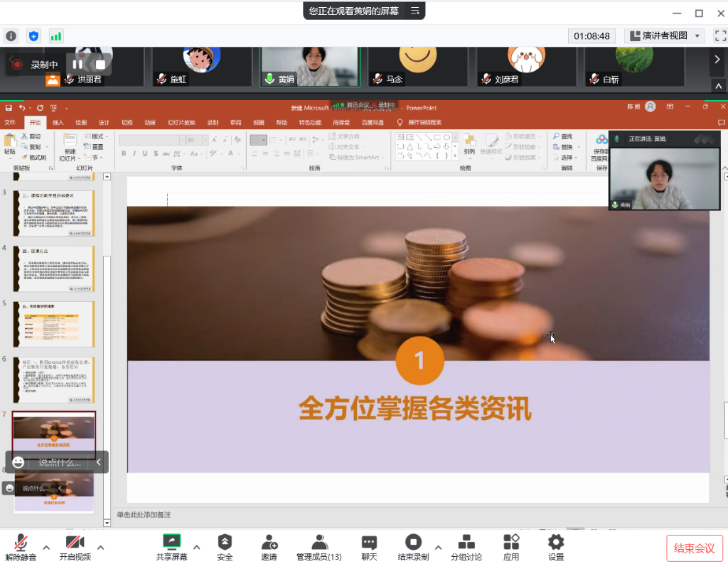The image size is (728, 564).
Task: Turn on the video camera
Action: (x=75, y=547)
